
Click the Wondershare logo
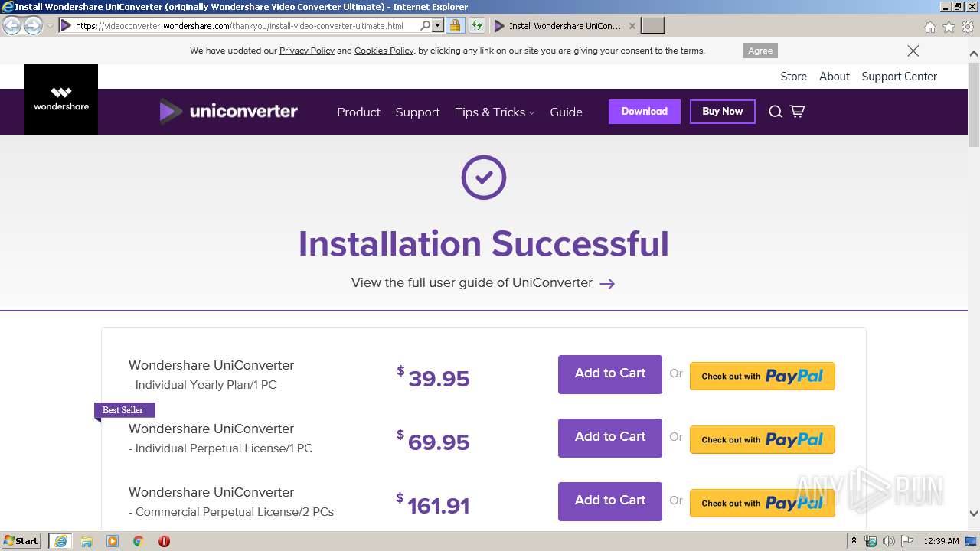click(x=61, y=99)
